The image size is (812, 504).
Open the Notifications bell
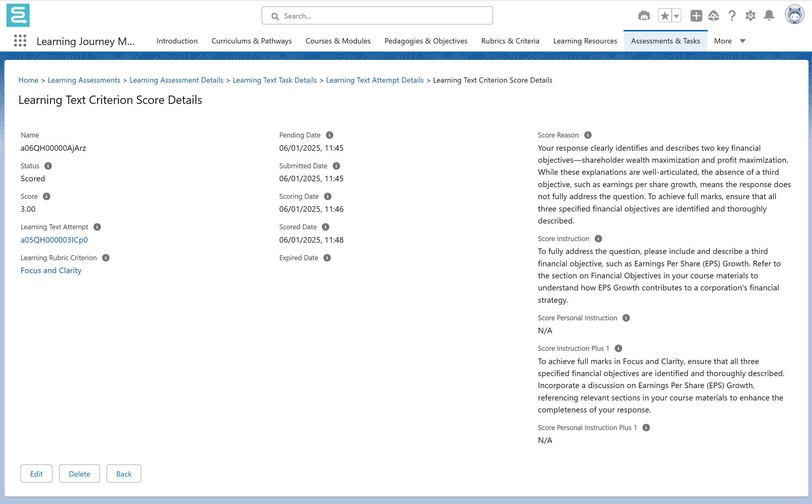(769, 16)
